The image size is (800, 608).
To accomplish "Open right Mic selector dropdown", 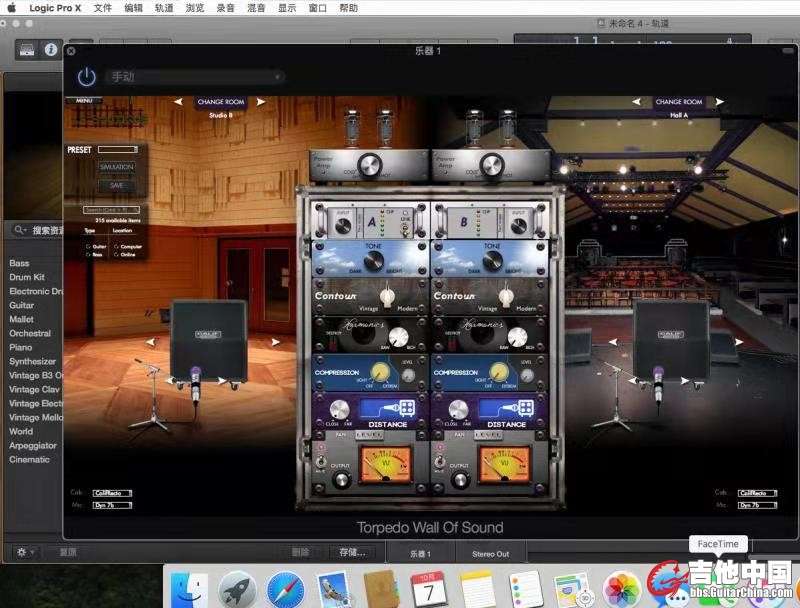I will (x=757, y=506).
